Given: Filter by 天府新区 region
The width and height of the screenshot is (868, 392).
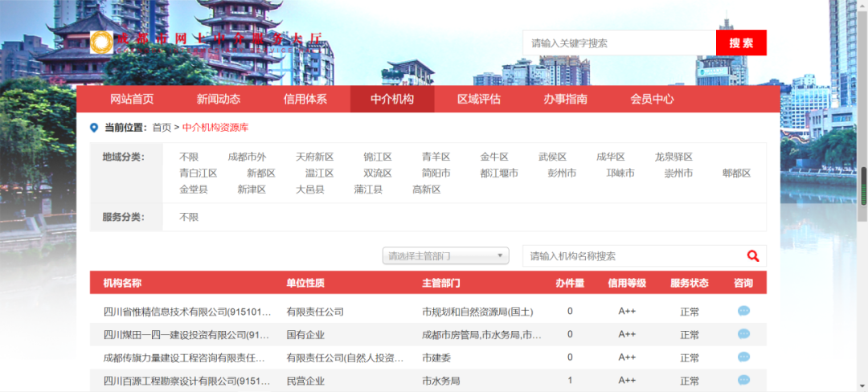Looking at the screenshot, I should pyautogui.click(x=314, y=157).
